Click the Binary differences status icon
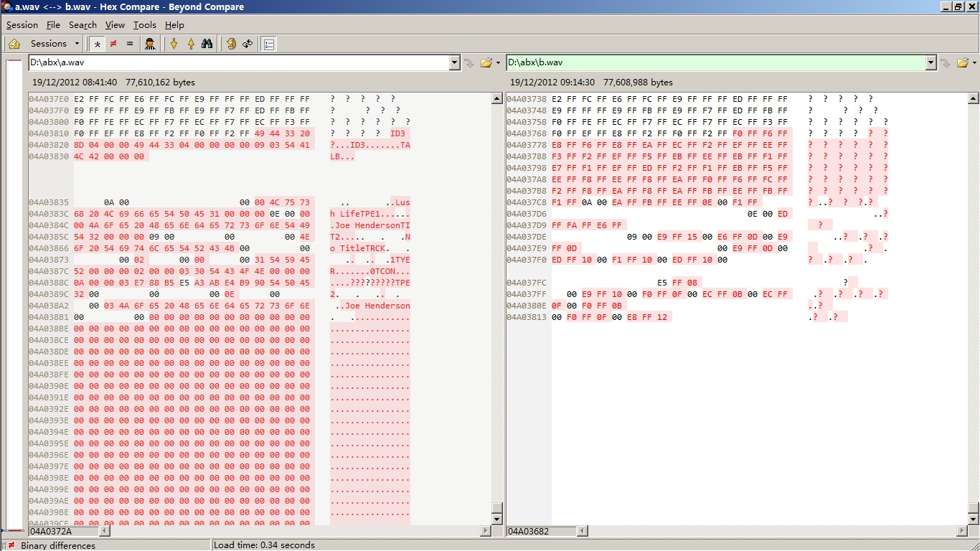The image size is (980, 551). (11, 545)
